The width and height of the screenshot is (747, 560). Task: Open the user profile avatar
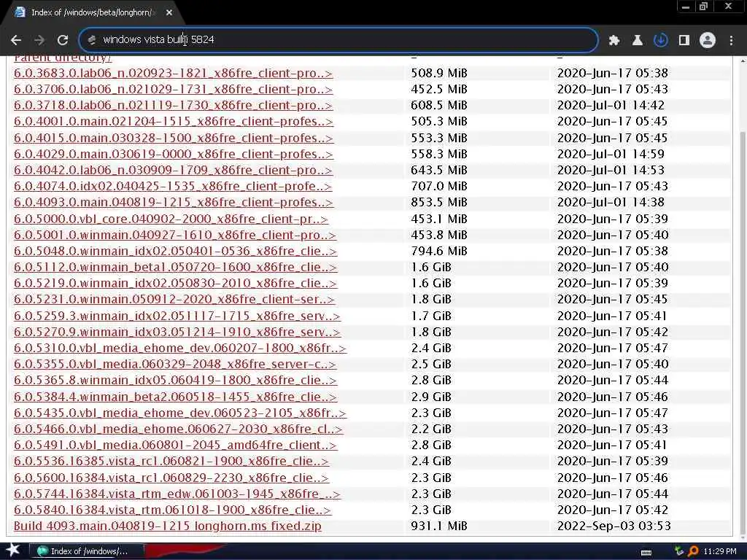pyautogui.click(x=708, y=41)
